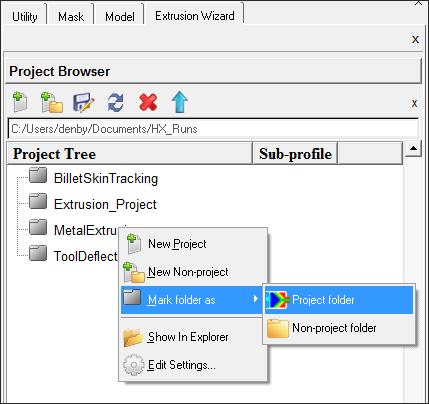The width and height of the screenshot is (429, 404).
Task: Click the BilletSkinTracking folder icon
Action: (x=38, y=176)
